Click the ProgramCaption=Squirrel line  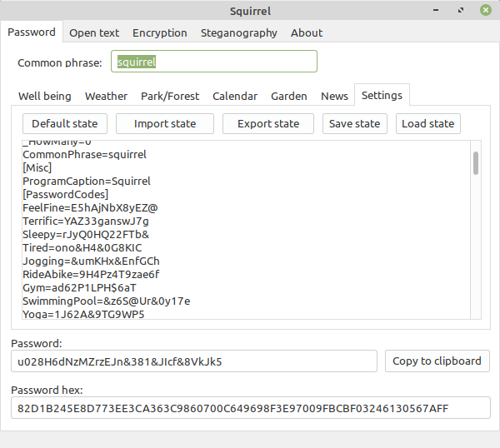pos(87,182)
